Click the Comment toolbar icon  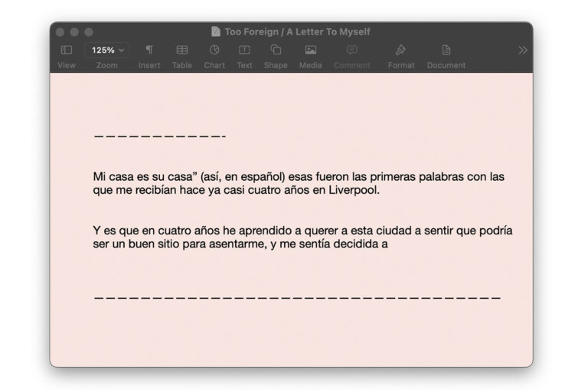351,50
